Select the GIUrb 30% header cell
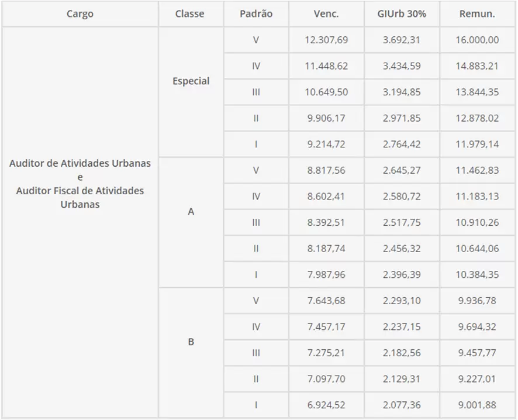 pyautogui.click(x=402, y=14)
